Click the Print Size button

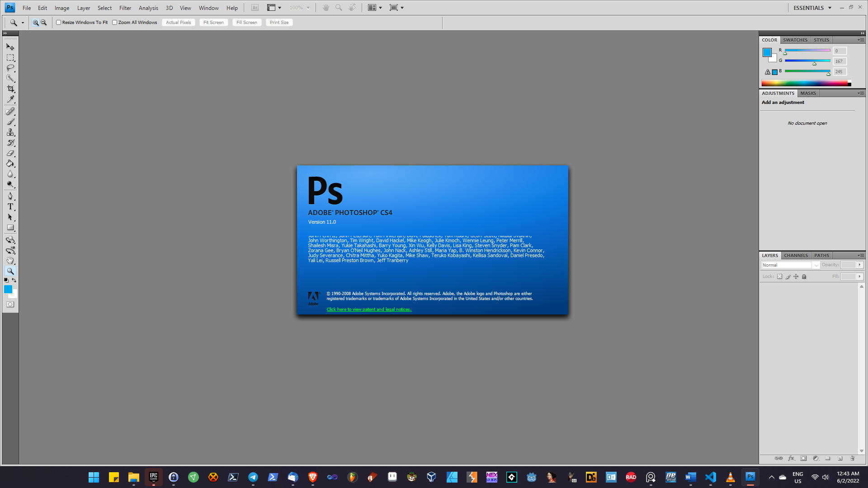pos(279,22)
